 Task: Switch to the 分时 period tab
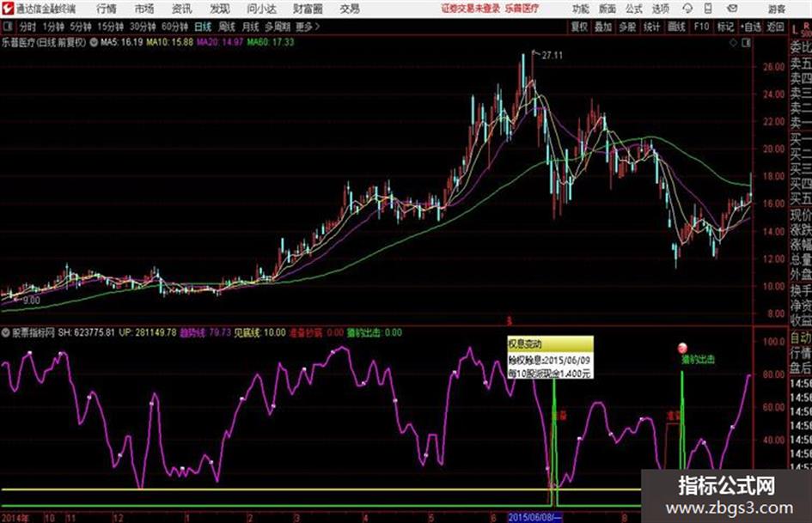pyautogui.click(x=28, y=27)
